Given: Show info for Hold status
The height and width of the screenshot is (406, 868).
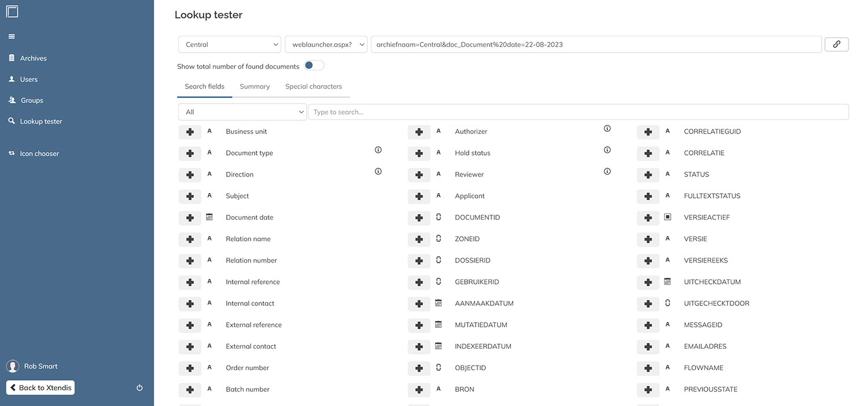Looking at the screenshot, I should (607, 150).
